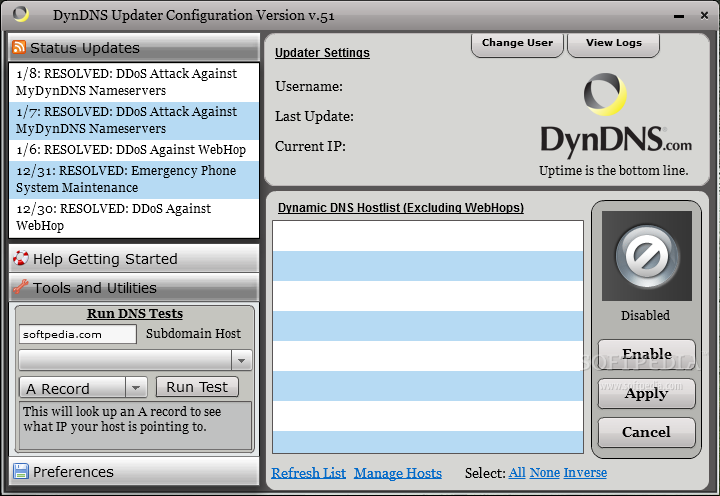This screenshot has height=496, width=720.
Task: Click the Updater Settings heading
Action: point(322,53)
